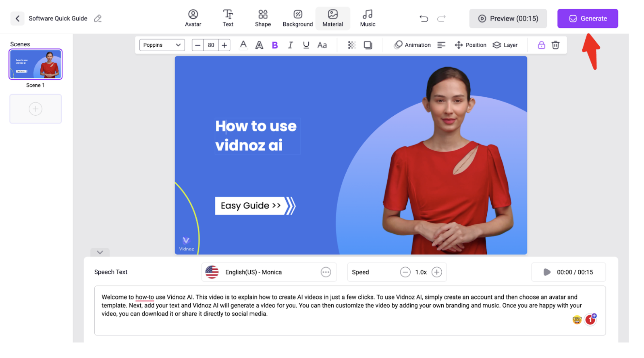644x358 pixels.
Task: Add a new scene with the plus card
Action: (x=35, y=109)
